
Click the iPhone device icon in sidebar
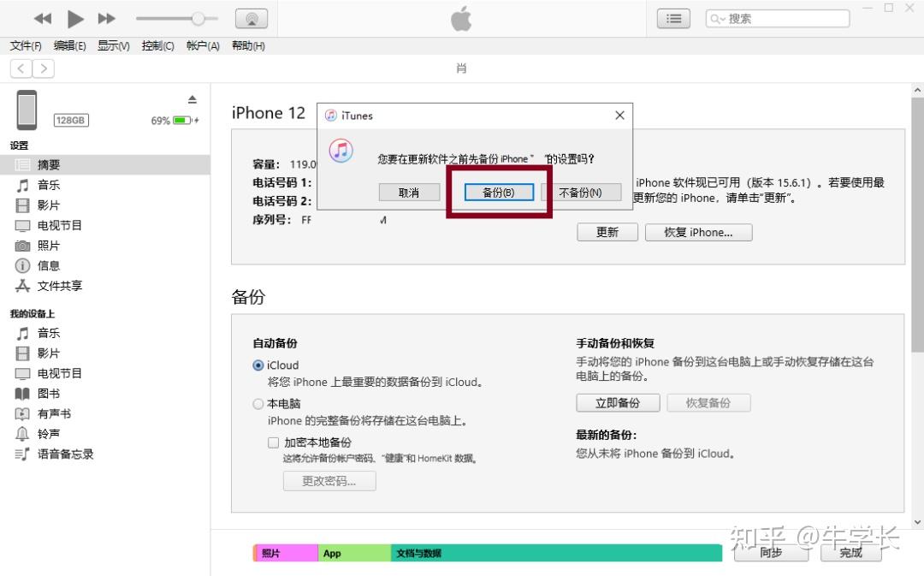tap(27, 110)
